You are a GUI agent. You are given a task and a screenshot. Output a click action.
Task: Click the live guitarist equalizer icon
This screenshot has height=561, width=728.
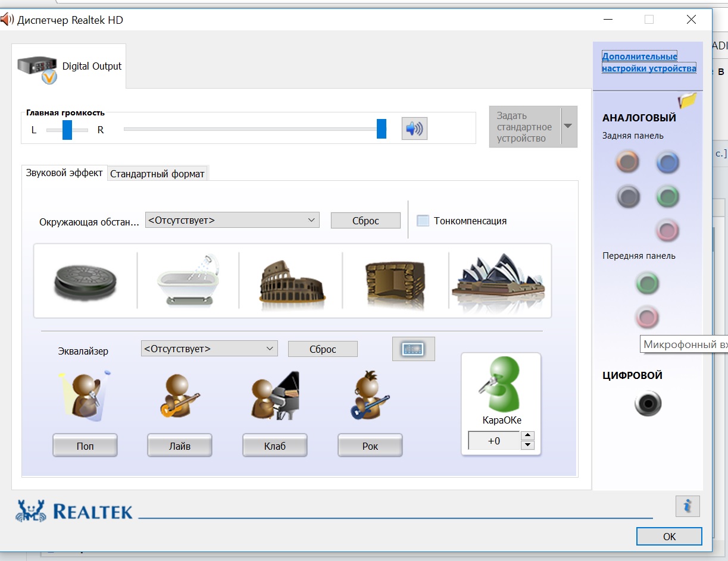[x=179, y=396]
